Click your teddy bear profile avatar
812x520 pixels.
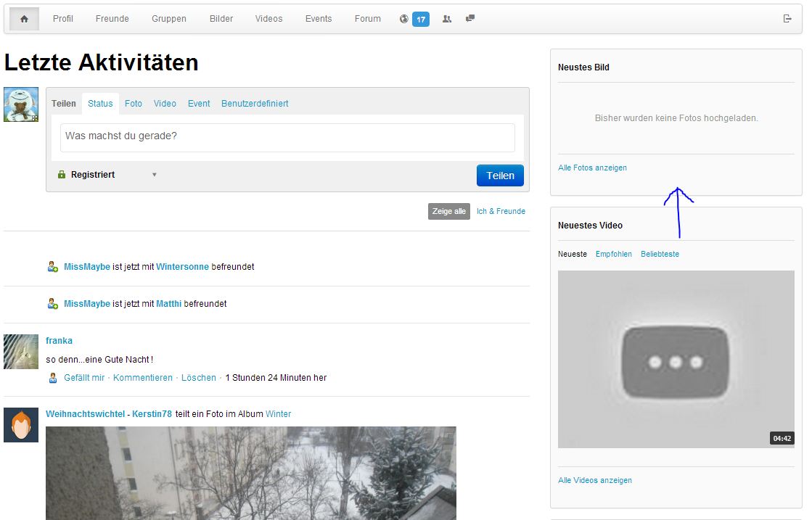pos(21,104)
